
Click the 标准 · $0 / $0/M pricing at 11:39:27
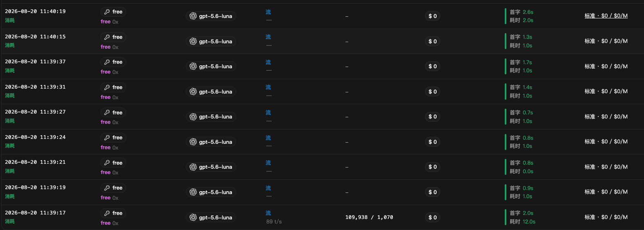(x=606, y=116)
